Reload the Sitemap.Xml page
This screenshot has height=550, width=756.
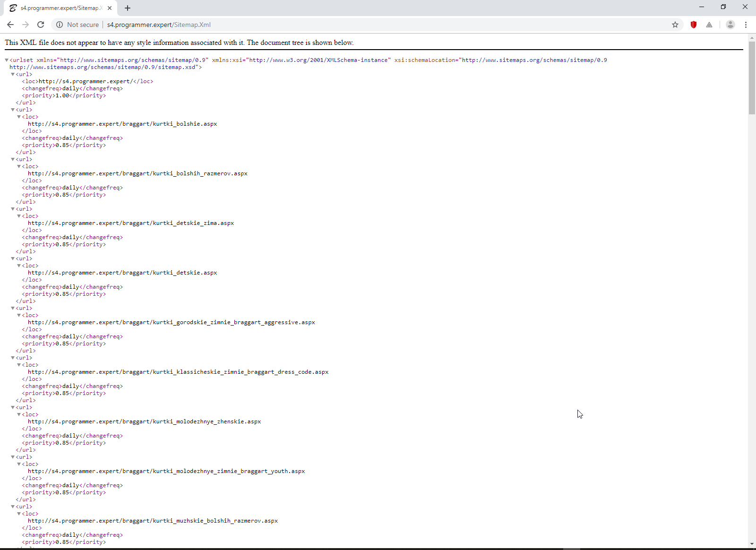click(41, 25)
